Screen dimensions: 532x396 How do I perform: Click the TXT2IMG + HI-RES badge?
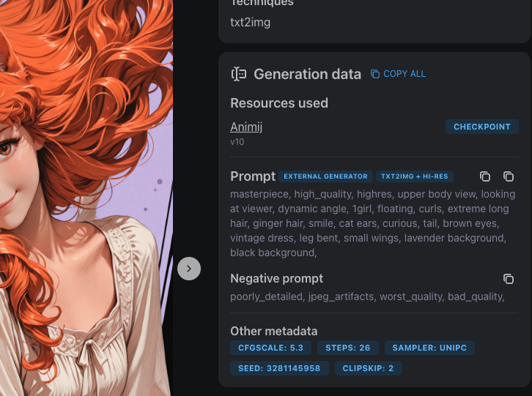(415, 176)
